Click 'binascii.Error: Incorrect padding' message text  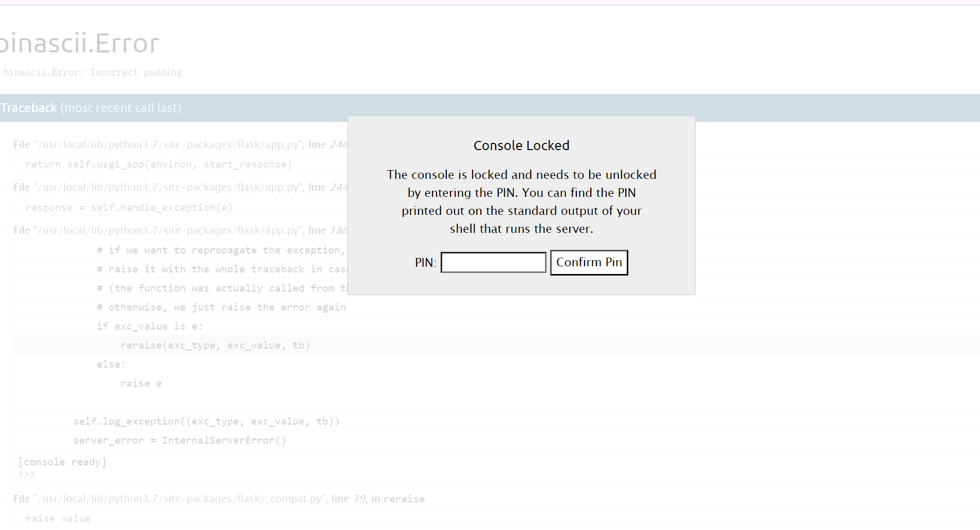[x=93, y=72]
